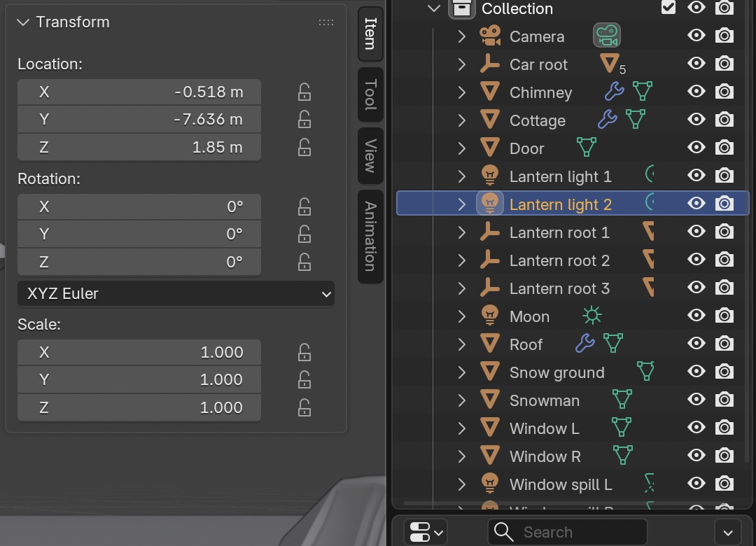Click the Transform panel drag grip dots
This screenshot has width=756, height=546.
click(x=326, y=22)
